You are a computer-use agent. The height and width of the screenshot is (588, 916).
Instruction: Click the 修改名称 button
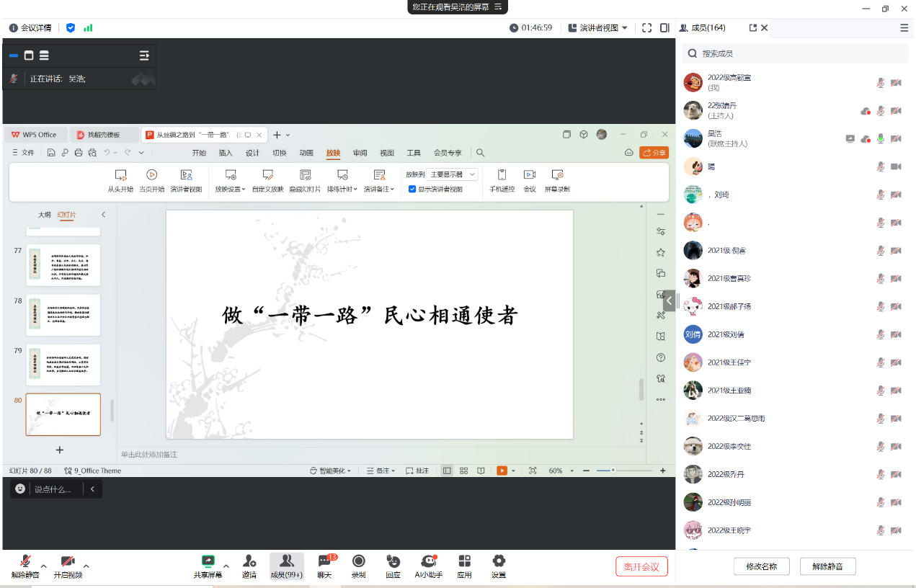pos(761,566)
